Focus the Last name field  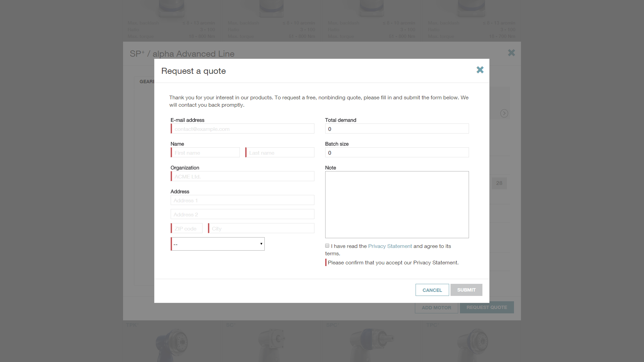click(x=280, y=153)
